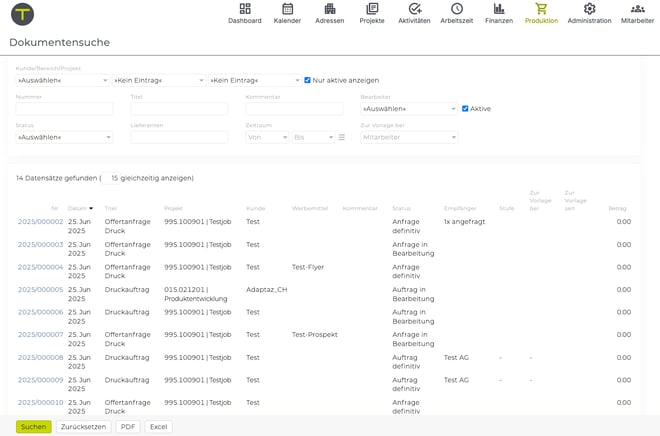Open document 2025/000010

click(40, 402)
